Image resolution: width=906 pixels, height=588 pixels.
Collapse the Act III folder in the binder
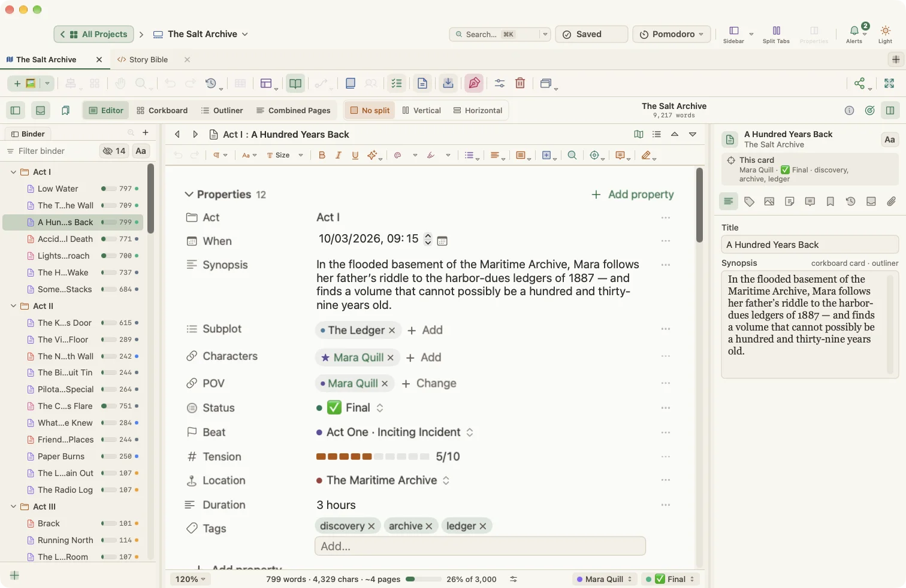click(x=13, y=507)
